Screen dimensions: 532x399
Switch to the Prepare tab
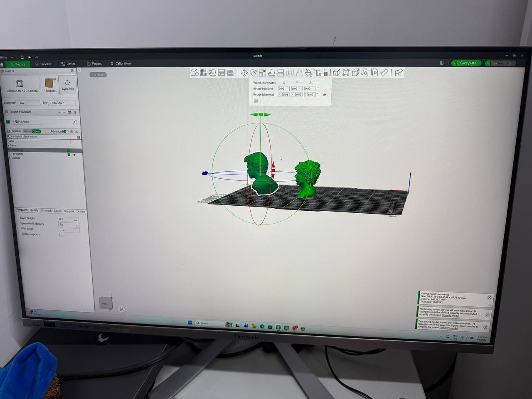pyautogui.click(x=17, y=64)
